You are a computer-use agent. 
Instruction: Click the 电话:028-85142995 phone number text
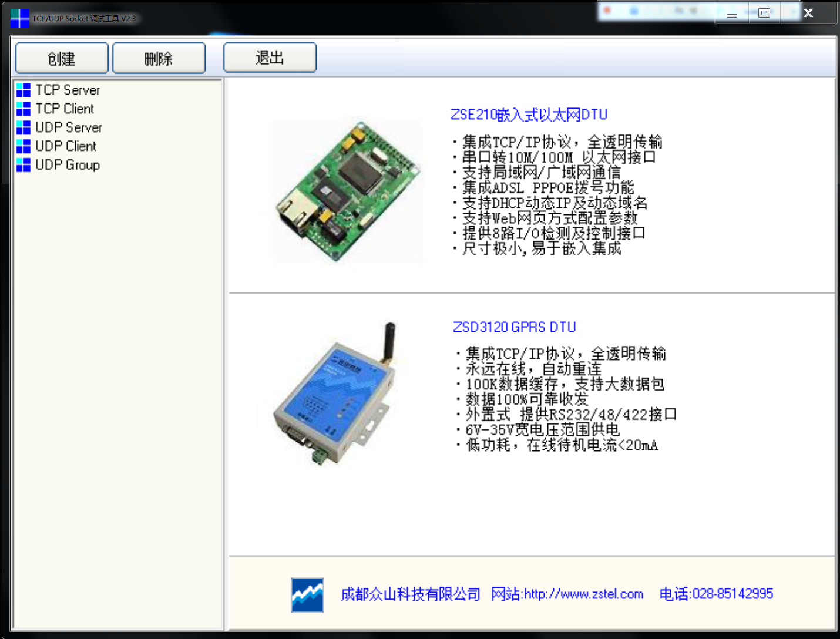tap(716, 594)
